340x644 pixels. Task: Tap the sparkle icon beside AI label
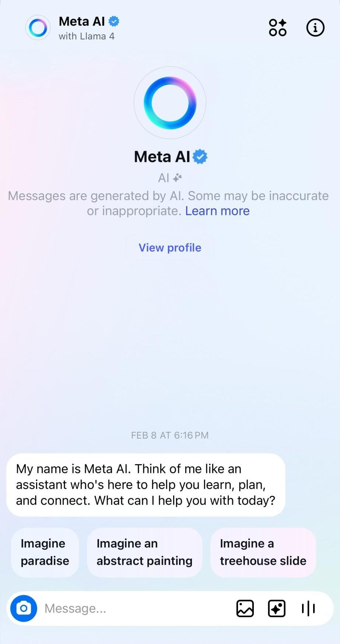click(178, 178)
